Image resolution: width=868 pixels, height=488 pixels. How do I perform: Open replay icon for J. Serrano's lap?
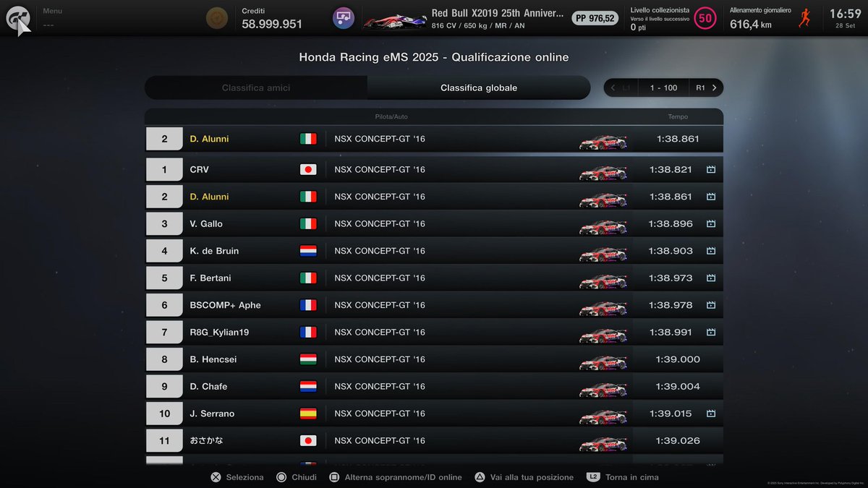(711, 414)
